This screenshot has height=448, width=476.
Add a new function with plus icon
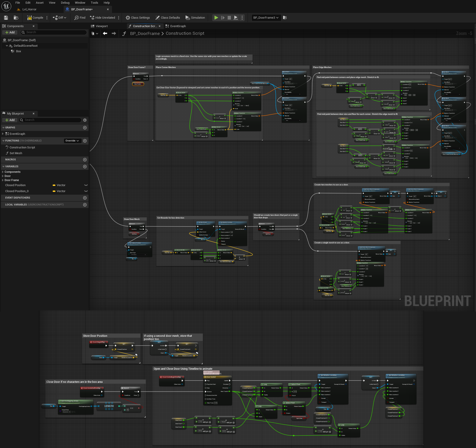(x=85, y=141)
